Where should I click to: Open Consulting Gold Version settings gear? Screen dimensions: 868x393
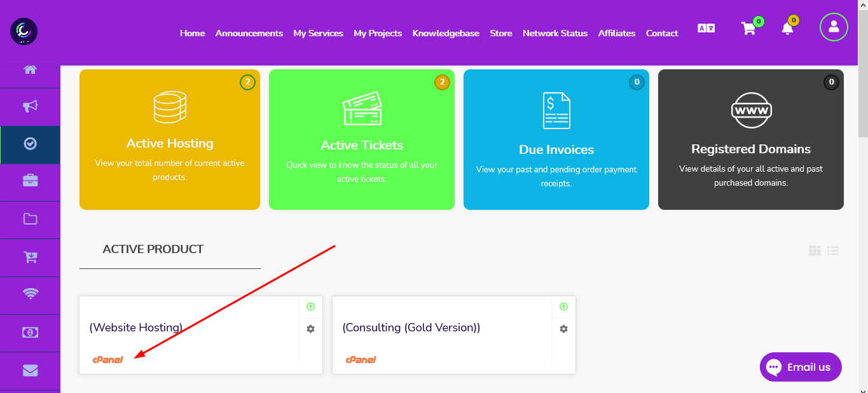point(563,329)
